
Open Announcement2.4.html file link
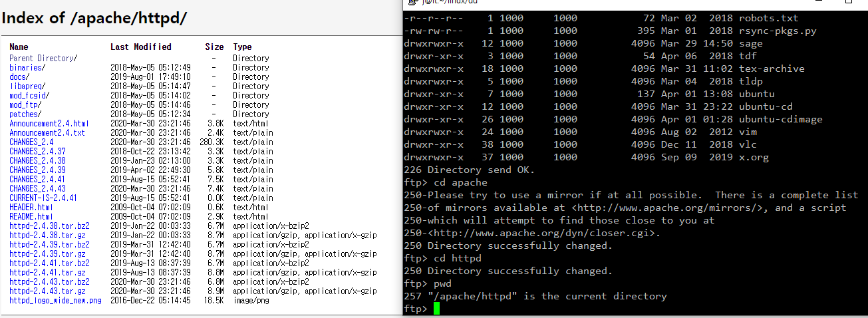tap(49, 123)
